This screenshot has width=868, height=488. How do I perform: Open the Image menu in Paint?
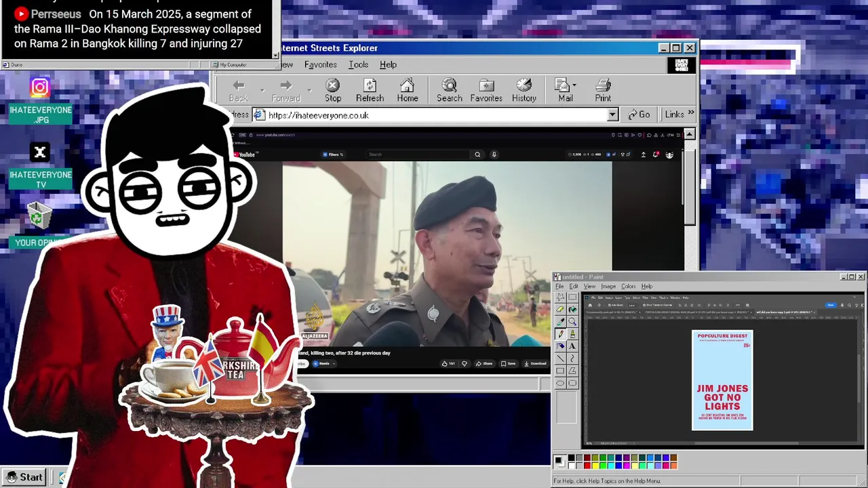pyautogui.click(x=608, y=286)
